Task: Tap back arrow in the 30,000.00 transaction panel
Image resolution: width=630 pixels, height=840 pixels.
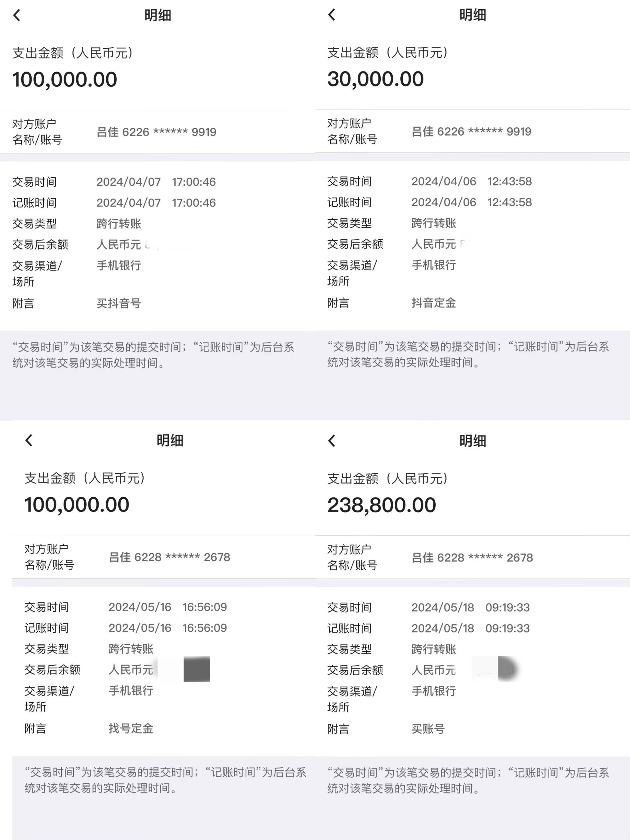Action: pyautogui.click(x=331, y=15)
